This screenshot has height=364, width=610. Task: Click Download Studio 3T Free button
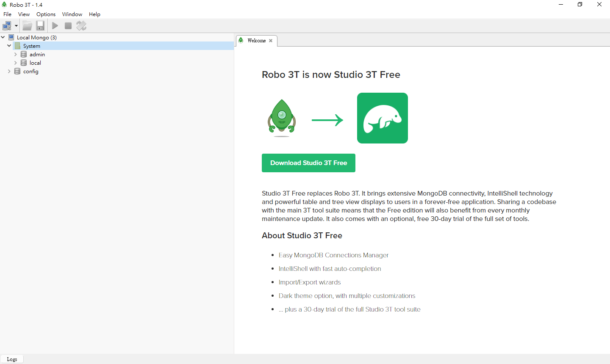coord(308,163)
